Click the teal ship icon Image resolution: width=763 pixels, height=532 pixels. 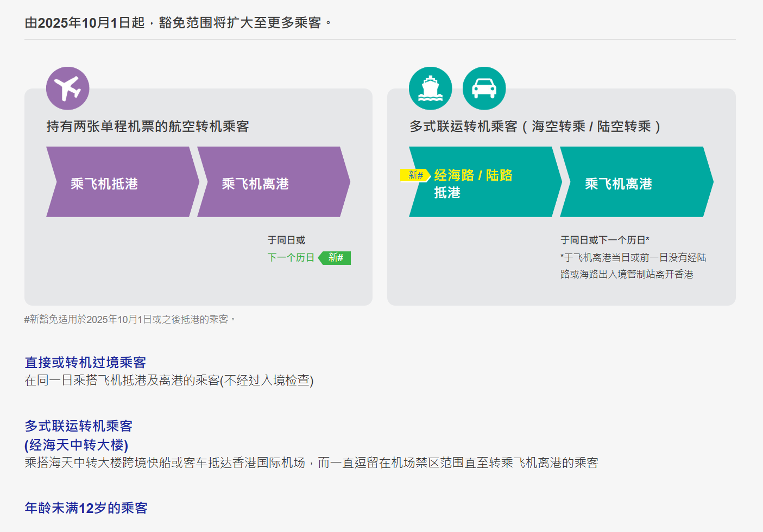coord(430,88)
